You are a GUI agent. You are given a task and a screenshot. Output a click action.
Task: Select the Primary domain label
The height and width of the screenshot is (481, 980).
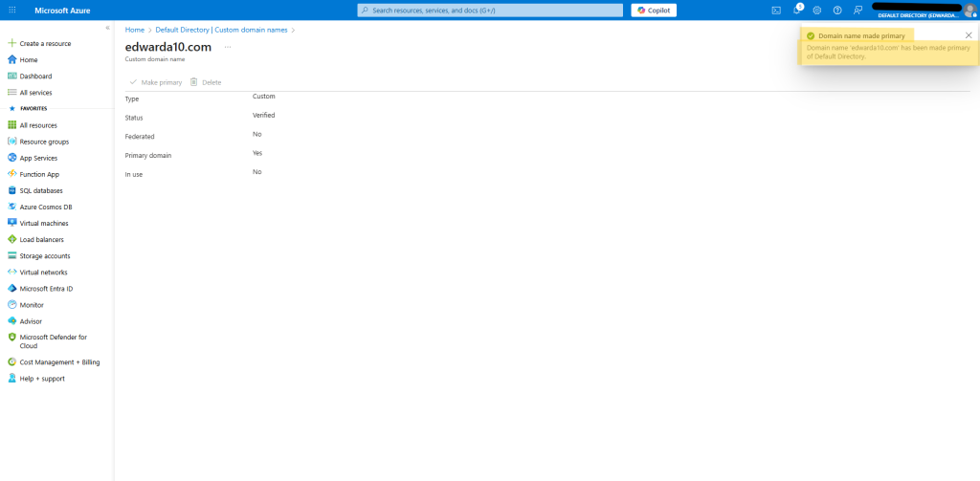point(148,156)
